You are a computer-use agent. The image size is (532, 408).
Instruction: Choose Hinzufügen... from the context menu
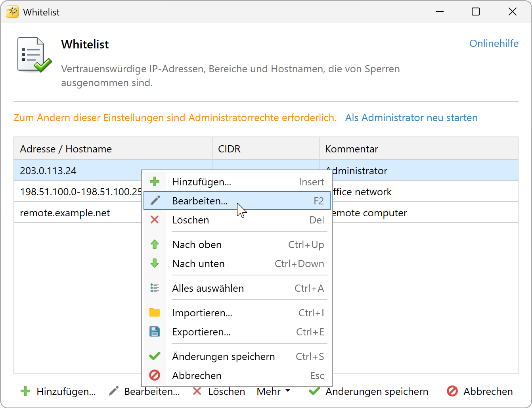(237, 182)
